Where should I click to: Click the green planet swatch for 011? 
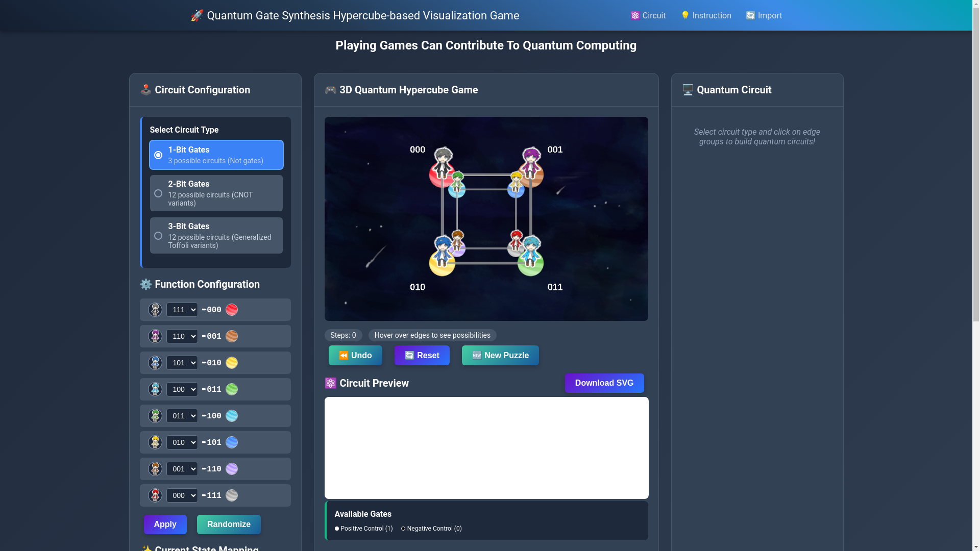[x=232, y=389]
